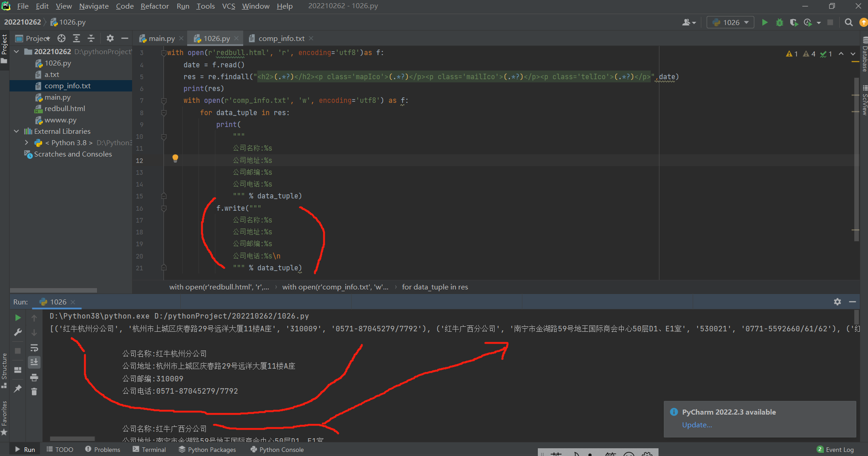Image resolution: width=868 pixels, height=456 pixels.
Task: Click the Project panel horizontal scrollbar
Action: [54, 290]
